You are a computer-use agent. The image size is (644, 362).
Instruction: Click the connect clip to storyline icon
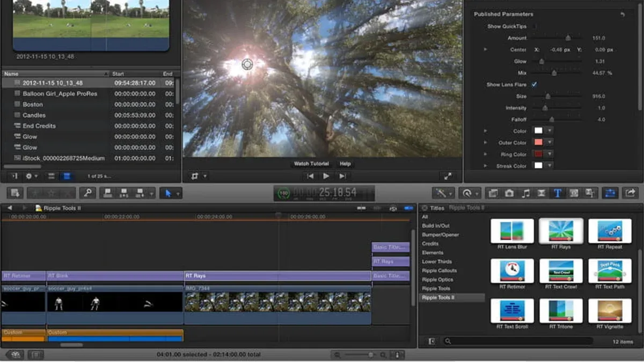click(x=108, y=193)
